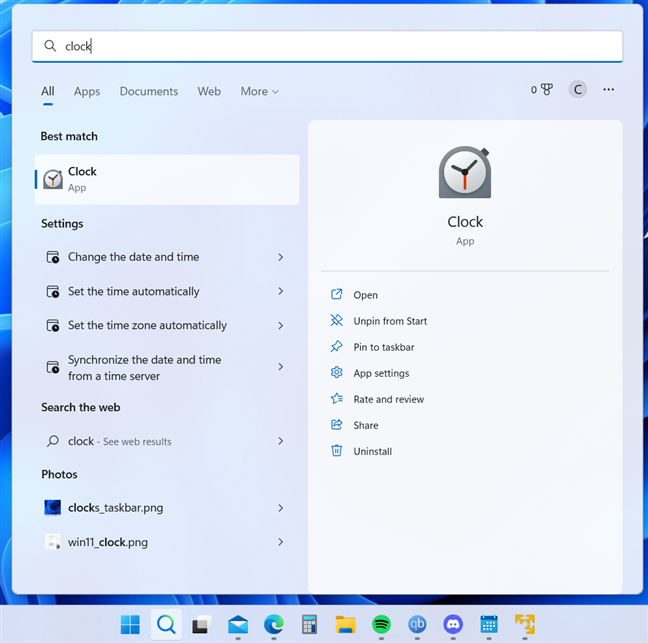Open File Explorer from the taskbar
This screenshot has height=643, width=648.
(x=345, y=624)
